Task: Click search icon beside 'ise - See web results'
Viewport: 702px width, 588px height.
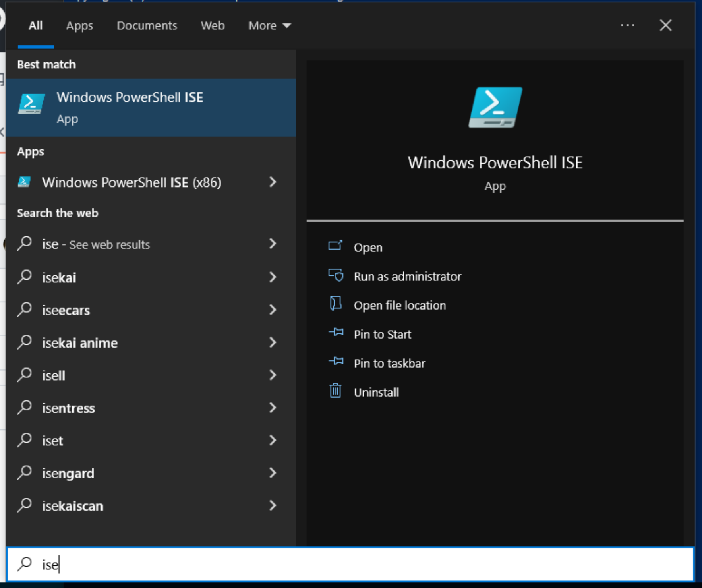Action: (25, 244)
